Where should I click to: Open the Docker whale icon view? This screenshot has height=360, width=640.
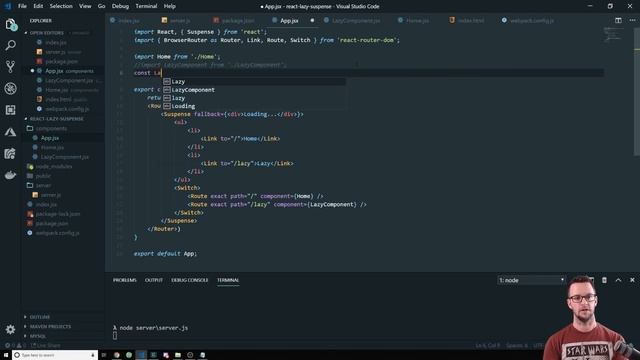tap(10, 175)
